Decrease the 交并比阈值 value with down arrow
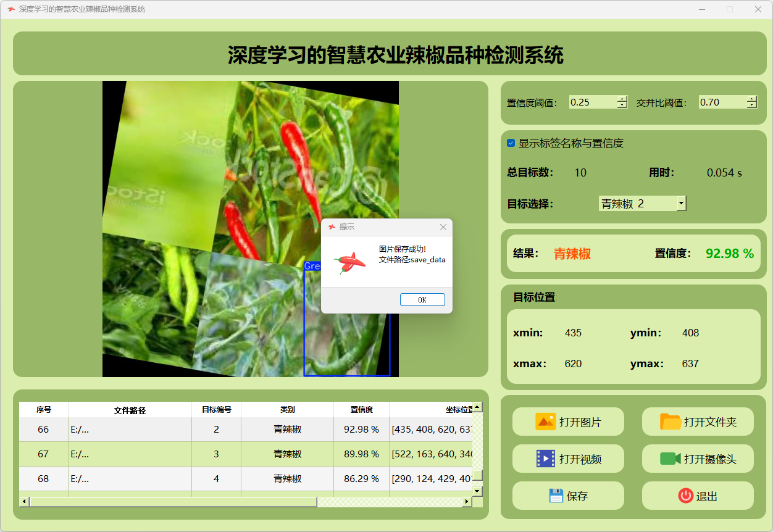Image resolution: width=773 pixels, height=532 pixels. coord(751,106)
